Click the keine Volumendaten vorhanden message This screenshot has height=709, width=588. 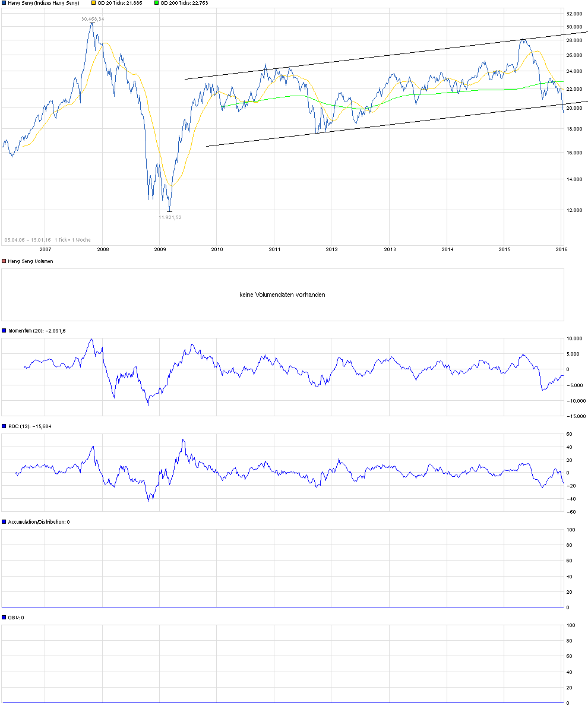coord(282,295)
